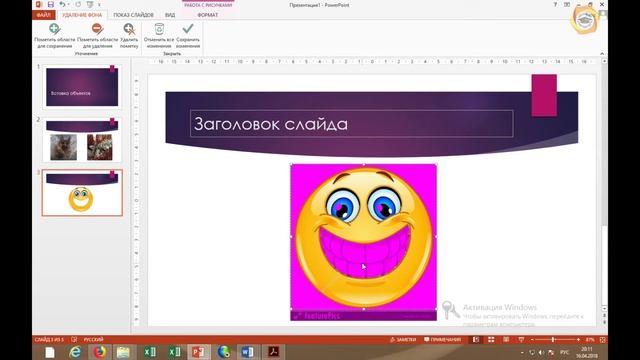Click 'Пометить области для сохранения' plus icon
This screenshot has height=360, width=640.
pos(54,29)
